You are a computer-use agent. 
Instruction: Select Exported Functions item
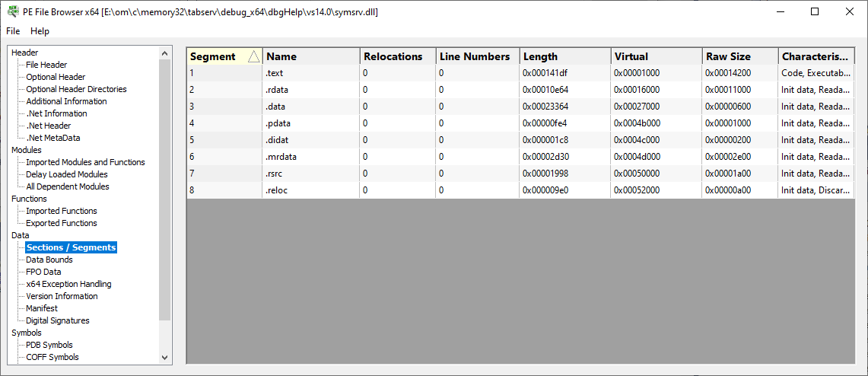(62, 223)
